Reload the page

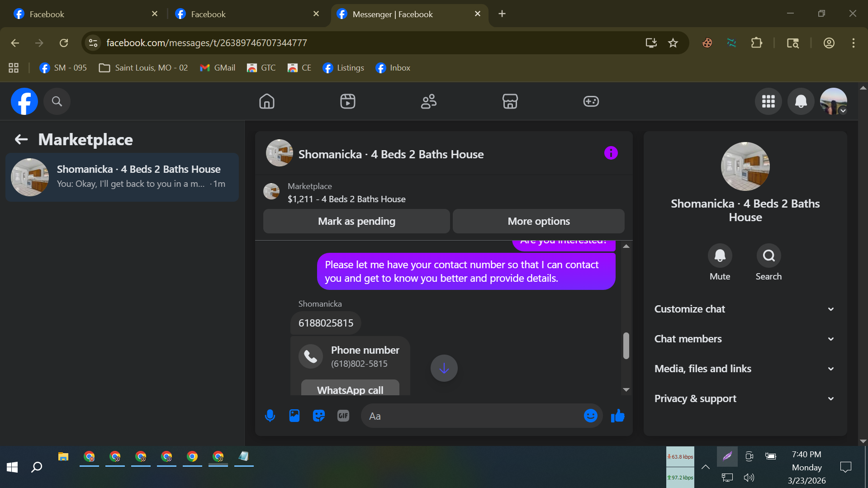[64, 43]
